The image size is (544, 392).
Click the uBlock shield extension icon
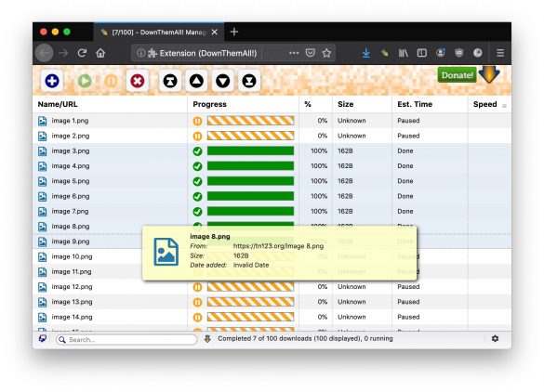(x=459, y=53)
